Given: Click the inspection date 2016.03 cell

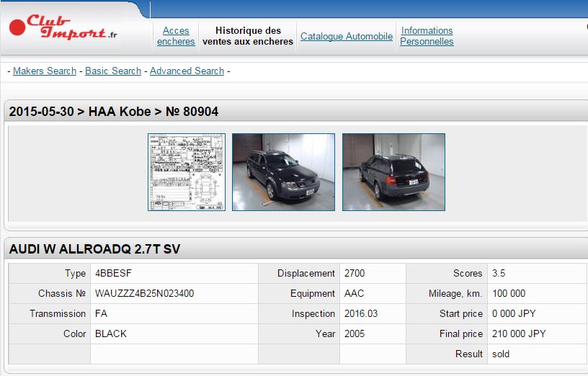Looking at the screenshot, I should coord(360,314).
